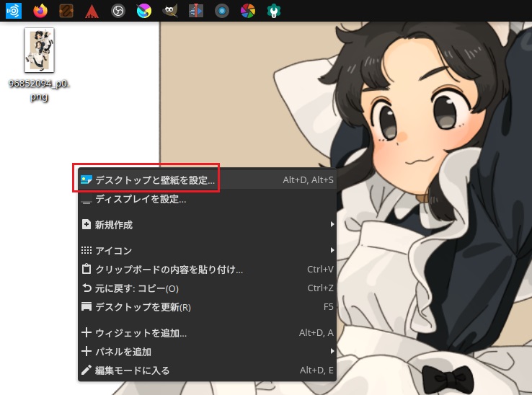Open the アイコン submenu

208,250
